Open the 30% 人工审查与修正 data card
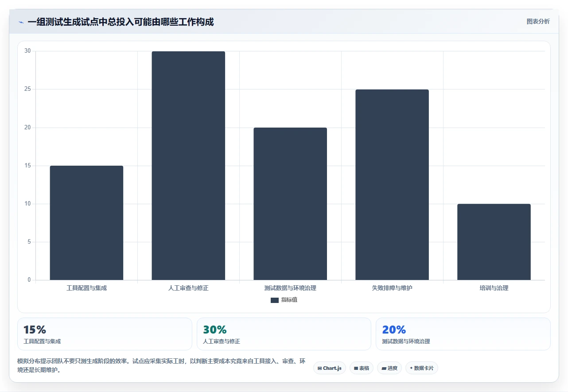568x392 pixels. point(284,334)
